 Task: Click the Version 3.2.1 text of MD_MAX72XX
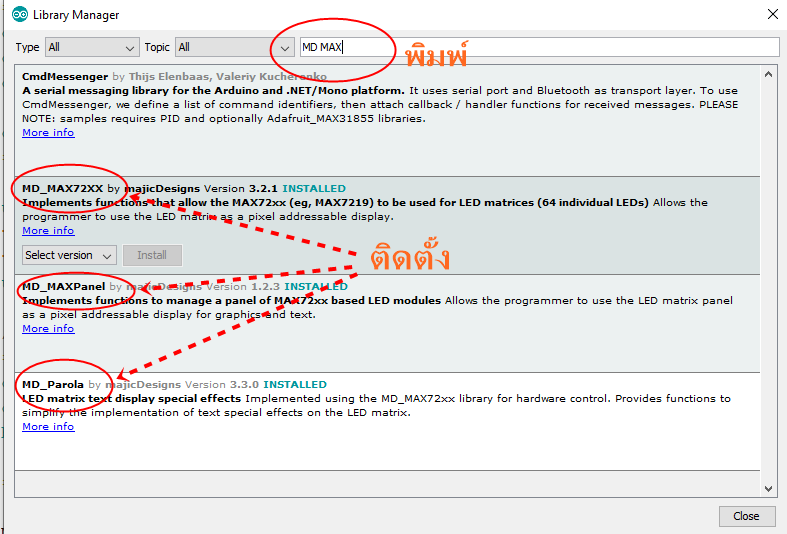click(241, 189)
